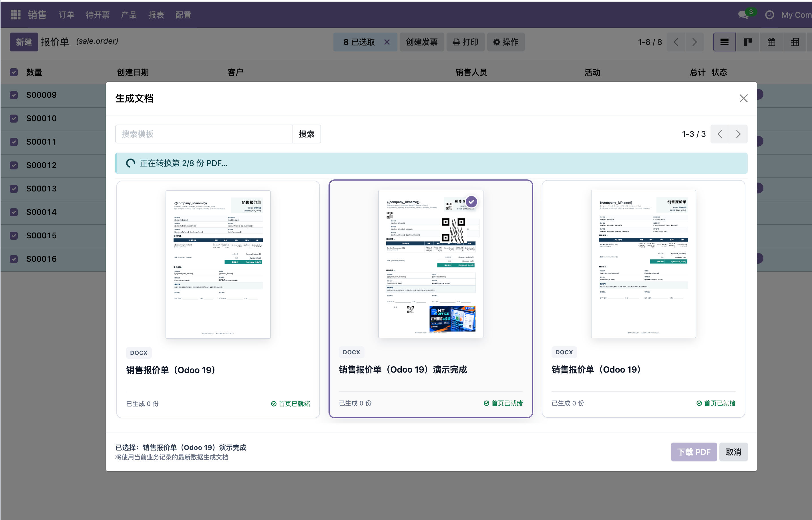This screenshot has height=520, width=812.
Task: Switch to calendar view icon
Action: (x=771, y=42)
